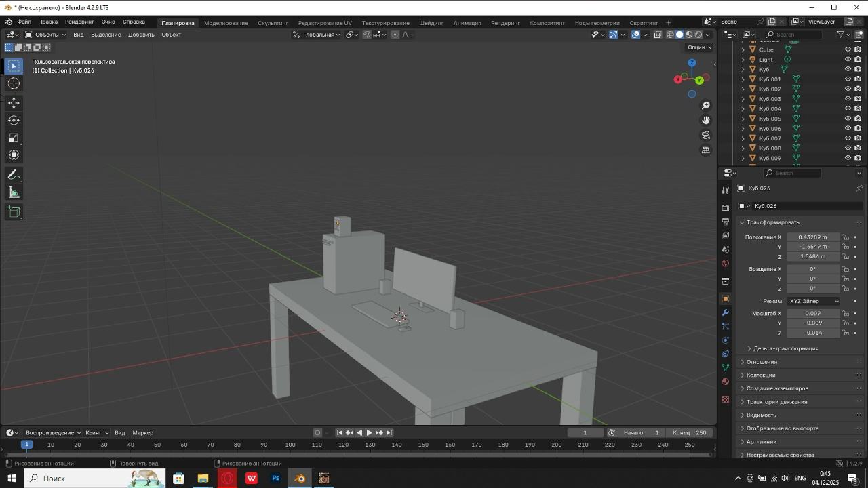The image size is (868, 488).
Task: Expand the Отношения panel
Action: click(762, 362)
